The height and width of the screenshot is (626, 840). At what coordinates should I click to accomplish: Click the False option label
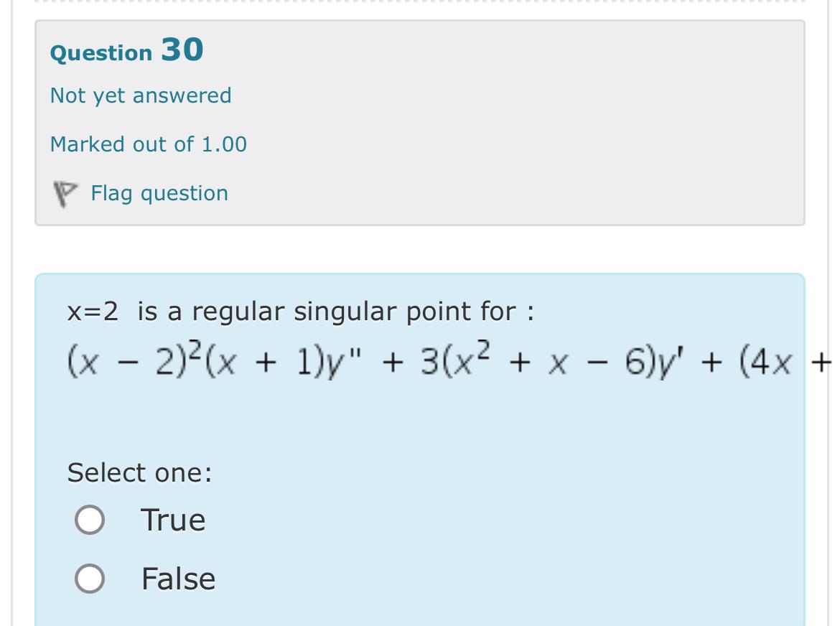tap(179, 577)
